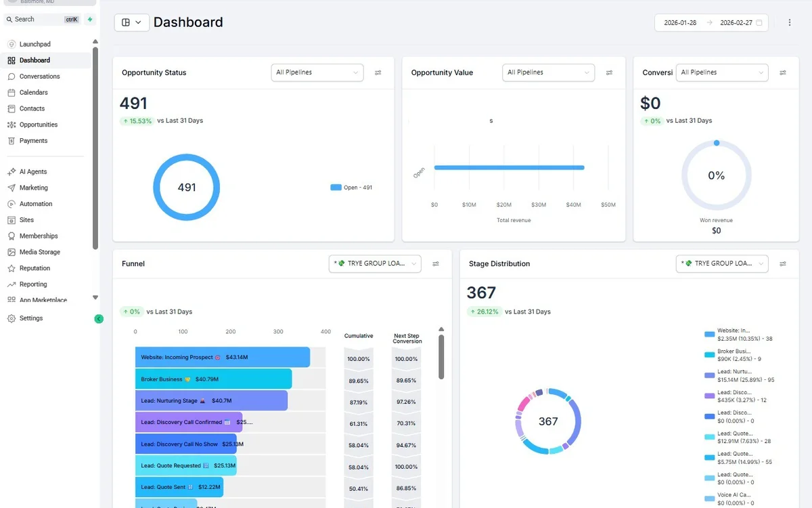Click the green lightning quick-action icon

[90, 20]
